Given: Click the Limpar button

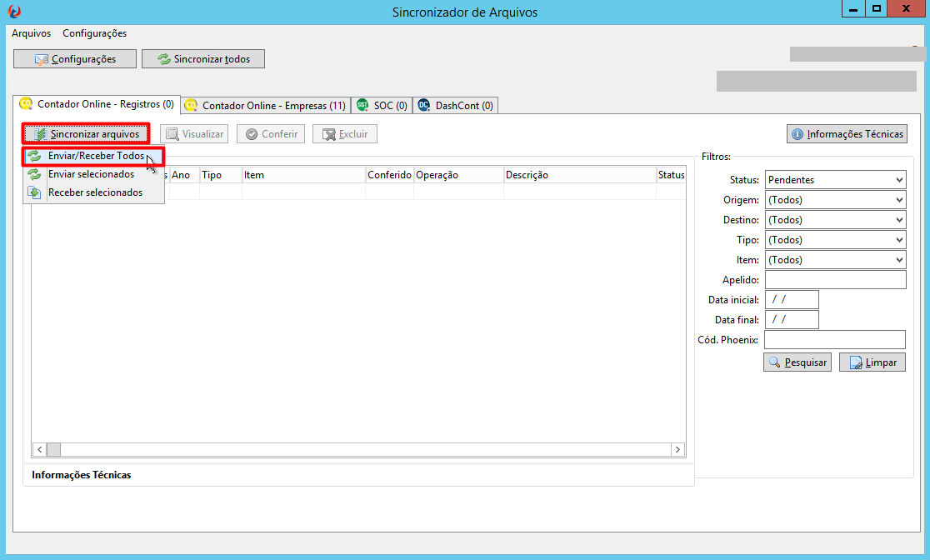Looking at the screenshot, I should click(872, 362).
